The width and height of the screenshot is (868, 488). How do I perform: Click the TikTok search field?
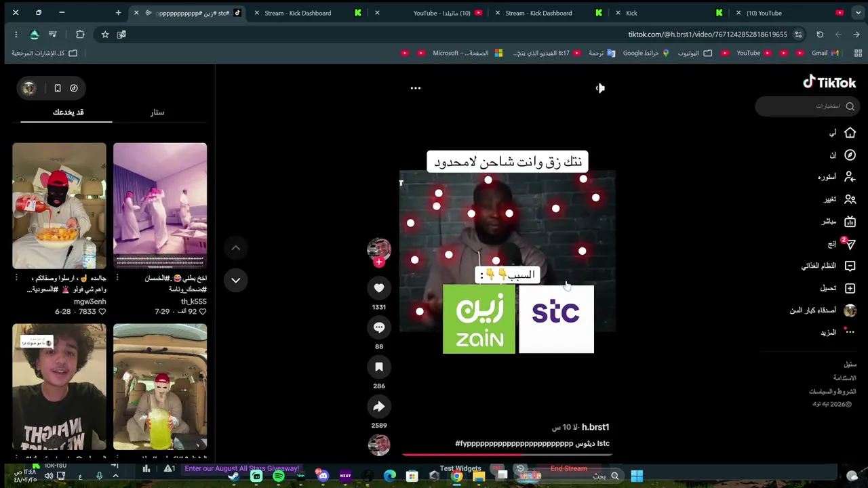[807, 106]
